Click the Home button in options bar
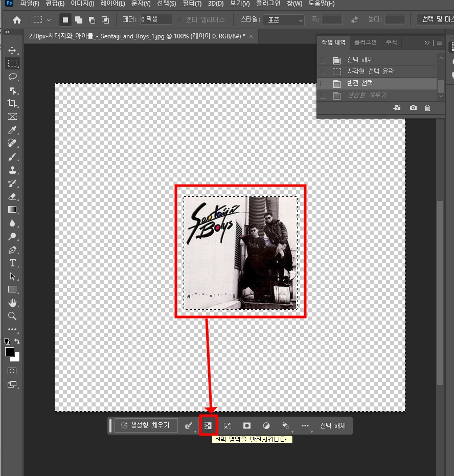 pos(17,20)
